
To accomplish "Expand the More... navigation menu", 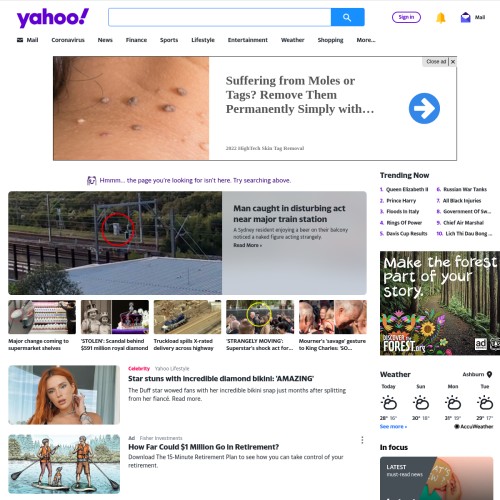I will (366, 40).
